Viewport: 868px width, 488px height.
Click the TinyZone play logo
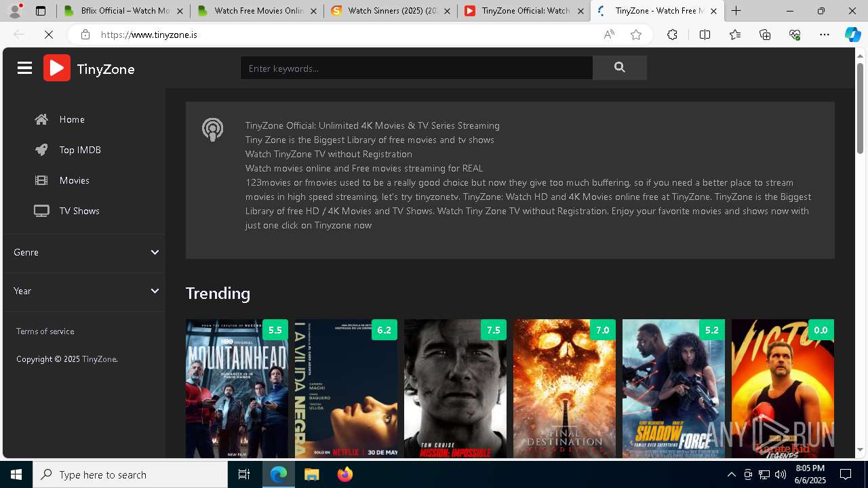[x=57, y=68]
